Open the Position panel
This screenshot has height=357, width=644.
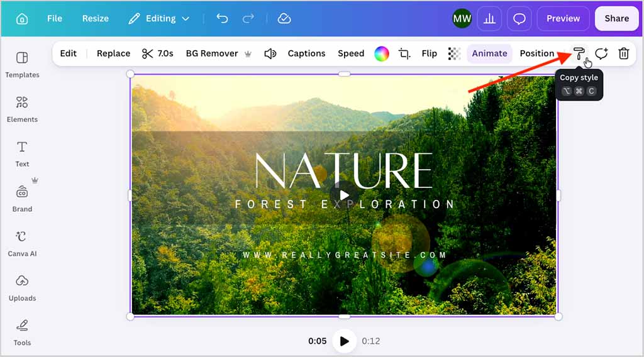tap(537, 53)
